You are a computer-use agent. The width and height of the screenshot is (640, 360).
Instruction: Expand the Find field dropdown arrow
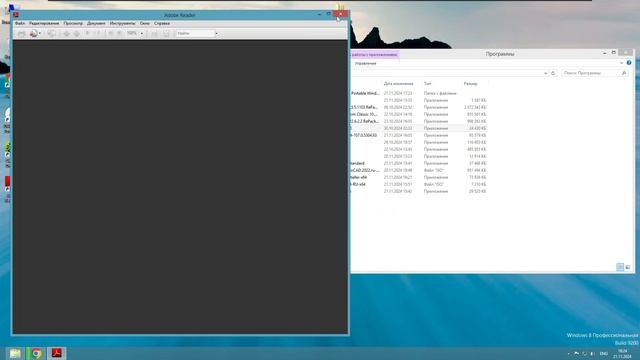coord(217,33)
